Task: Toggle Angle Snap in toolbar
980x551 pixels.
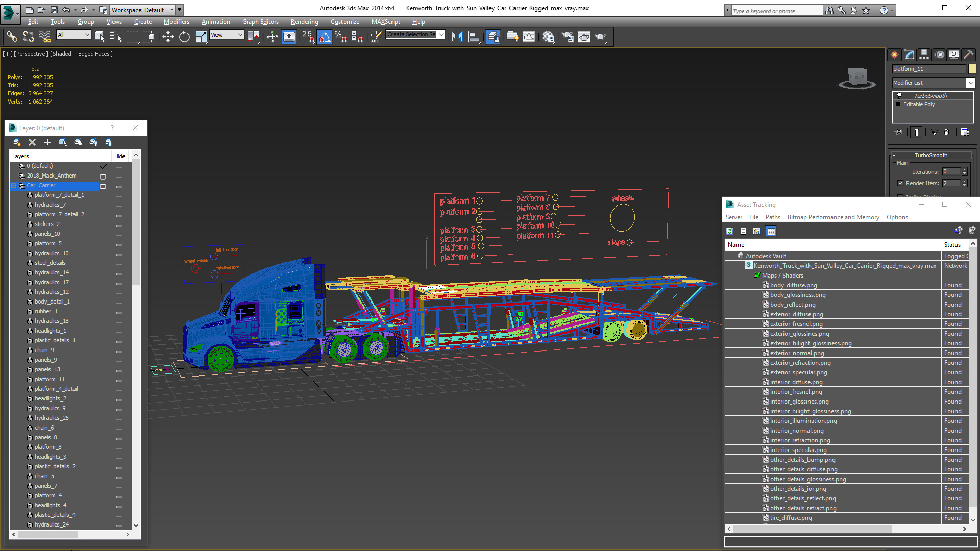Action: [x=325, y=36]
